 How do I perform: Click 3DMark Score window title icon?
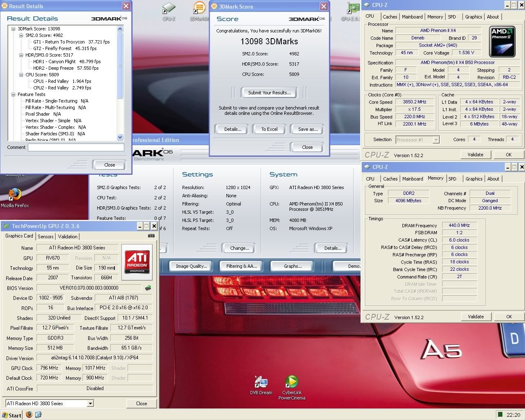coord(215,6)
